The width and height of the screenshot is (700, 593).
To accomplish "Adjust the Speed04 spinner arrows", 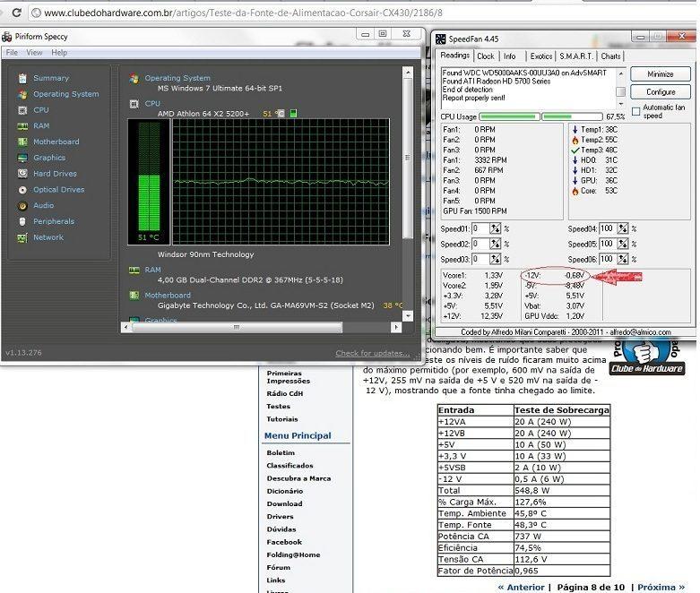I will tap(624, 228).
